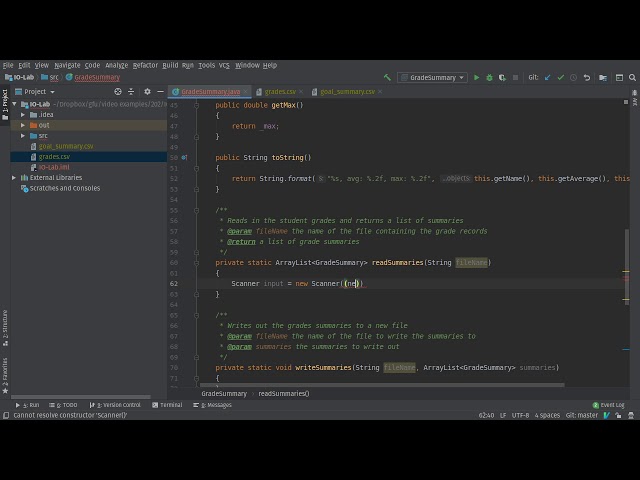Switch to the goal_summary.csv tab
640x480 pixels.
[347, 92]
